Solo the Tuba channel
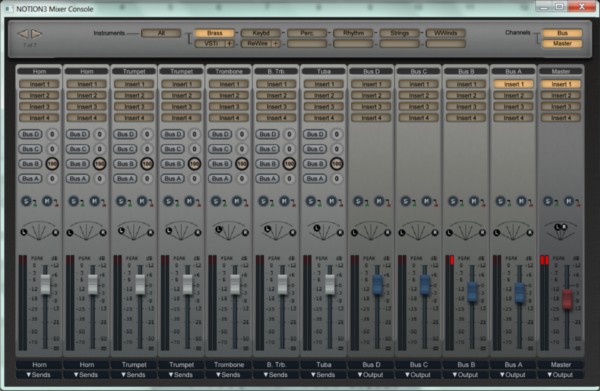The width and height of the screenshot is (600, 391). pos(311,201)
